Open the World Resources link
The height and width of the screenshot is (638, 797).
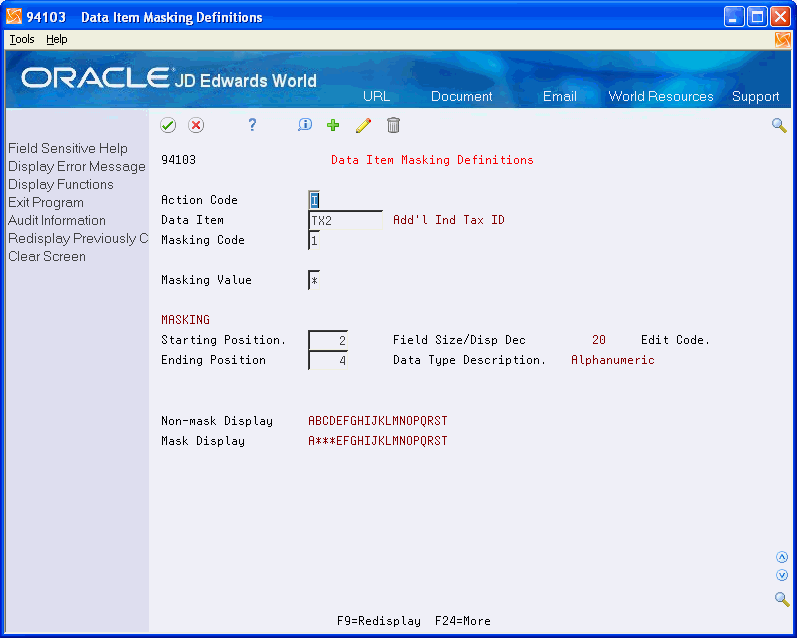(661, 96)
